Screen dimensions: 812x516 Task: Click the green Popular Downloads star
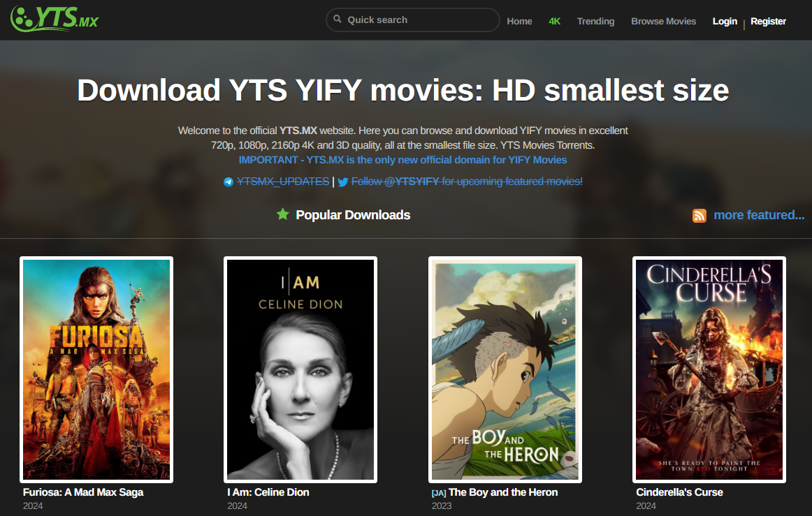283,214
